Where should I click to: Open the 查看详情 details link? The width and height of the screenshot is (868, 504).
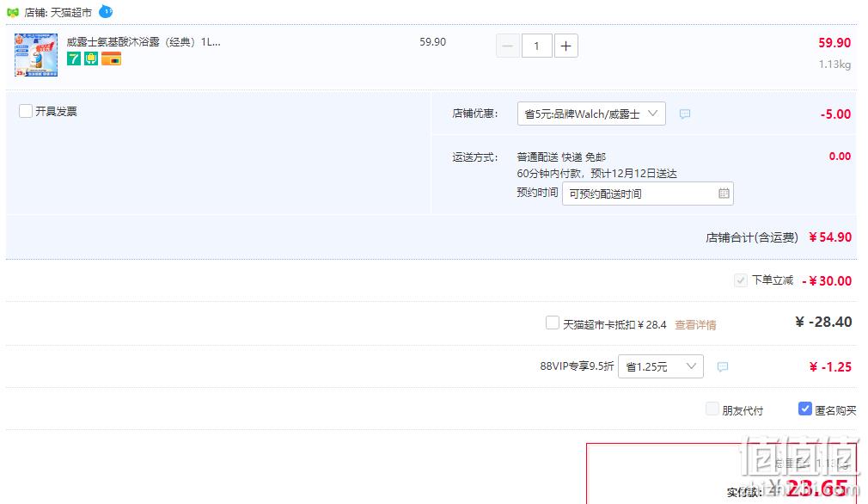[695, 325]
